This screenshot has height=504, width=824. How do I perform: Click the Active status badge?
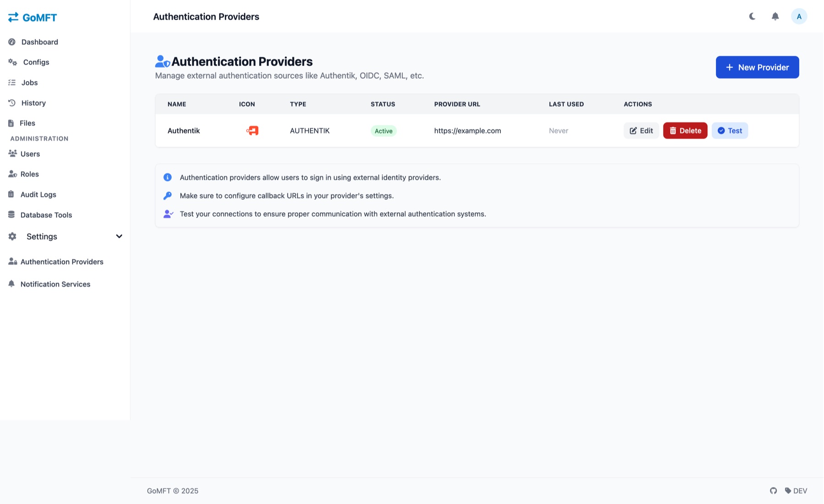pyautogui.click(x=384, y=131)
